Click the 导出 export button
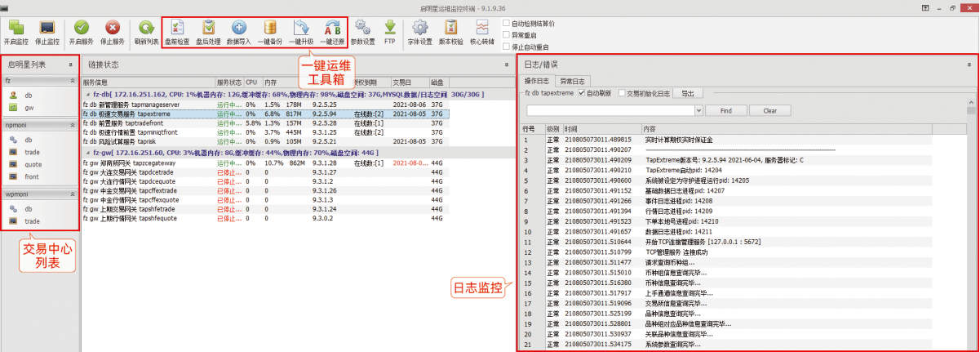The width and height of the screenshot is (980, 352). (689, 93)
